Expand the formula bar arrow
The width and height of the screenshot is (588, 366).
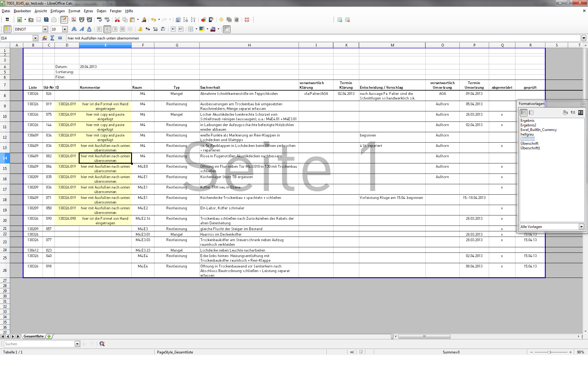pos(584,38)
